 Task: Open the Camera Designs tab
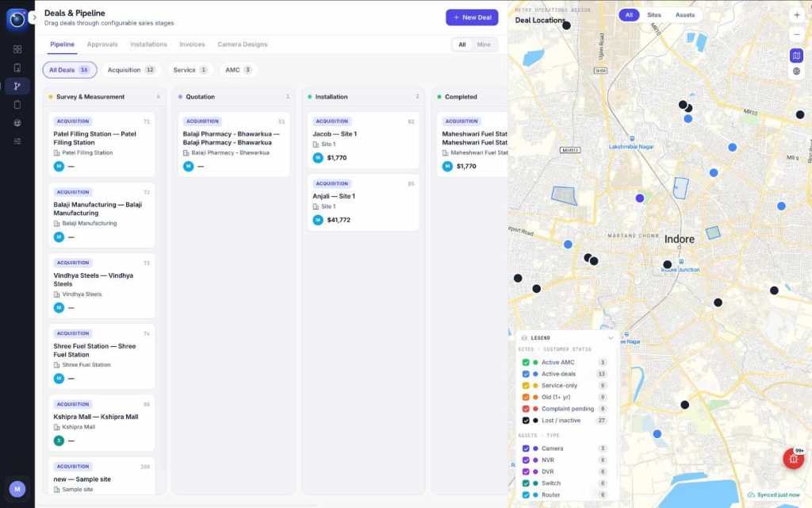(243, 44)
